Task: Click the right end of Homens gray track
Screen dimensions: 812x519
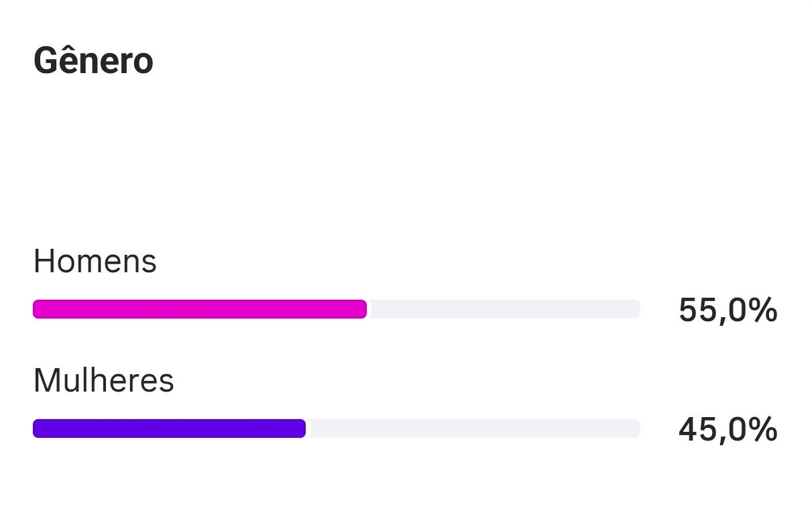Action: point(636,309)
